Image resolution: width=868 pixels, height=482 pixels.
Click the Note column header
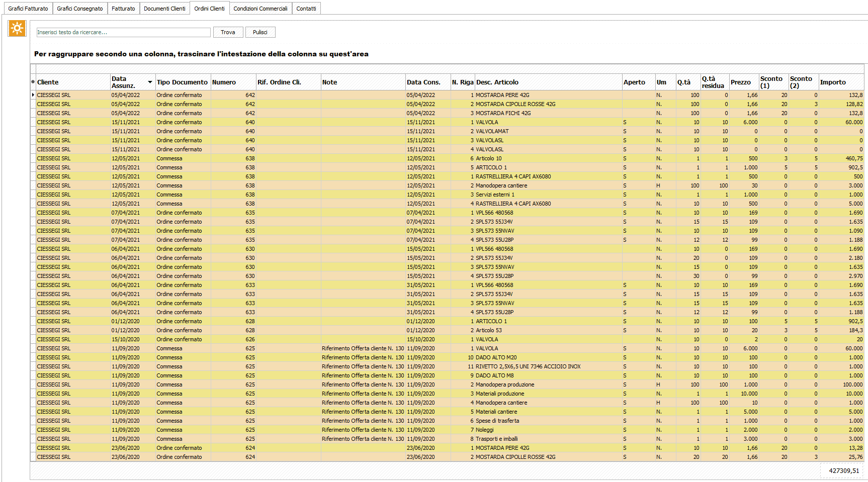click(x=363, y=82)
